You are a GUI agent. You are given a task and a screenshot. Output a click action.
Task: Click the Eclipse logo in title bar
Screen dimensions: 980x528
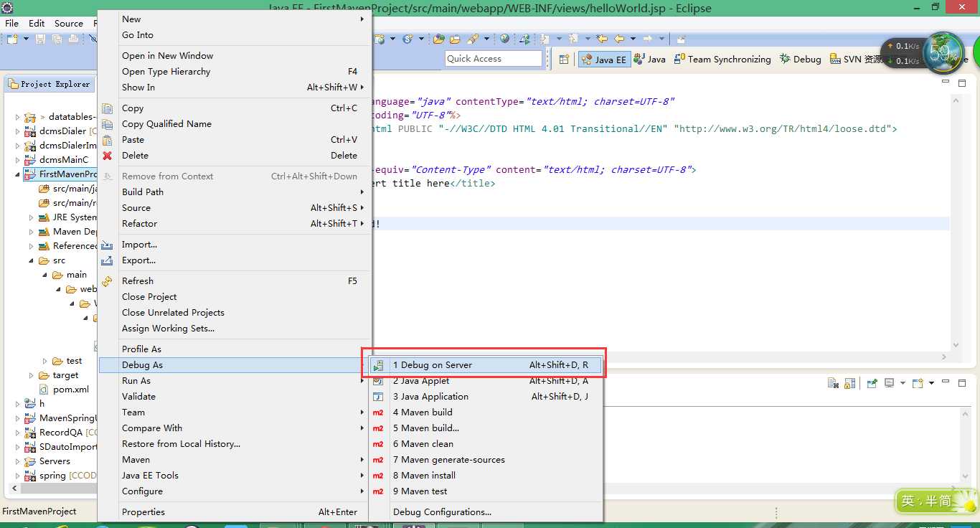(7, 8)
